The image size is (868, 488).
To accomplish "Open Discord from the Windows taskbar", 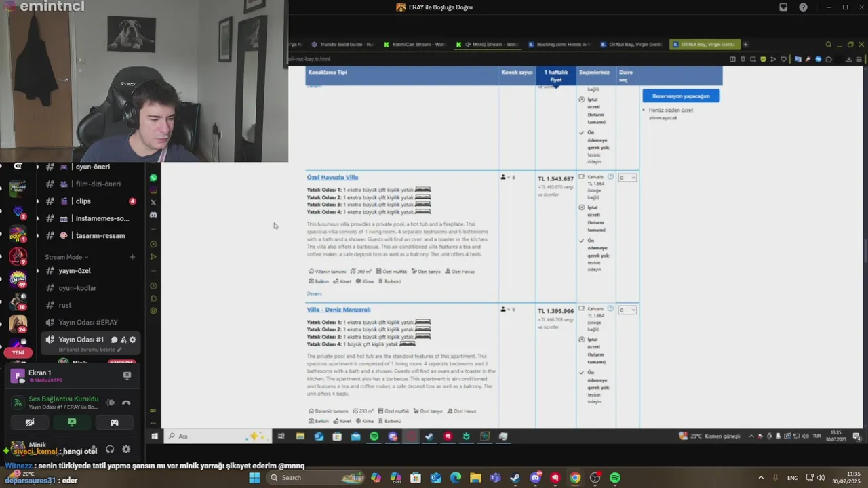I will tap(535, 478).
